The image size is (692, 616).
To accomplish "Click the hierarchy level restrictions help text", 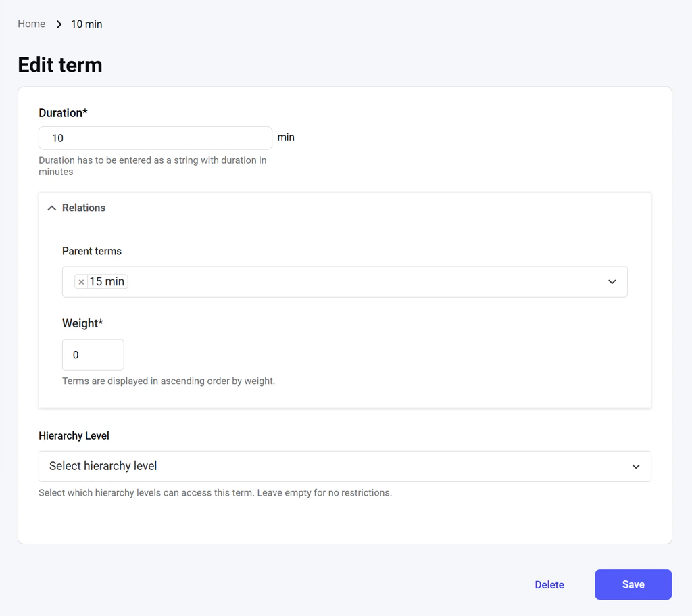I will click(x=216, y=493).
